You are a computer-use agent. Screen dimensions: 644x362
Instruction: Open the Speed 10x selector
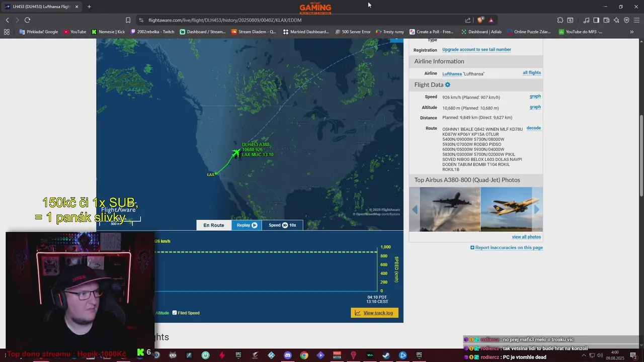click(x=282, y=225)
